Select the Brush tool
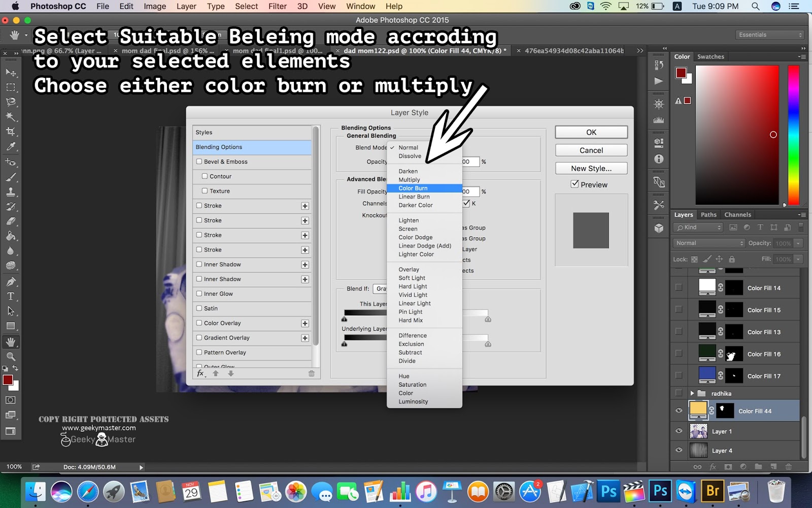 [11, 177]
